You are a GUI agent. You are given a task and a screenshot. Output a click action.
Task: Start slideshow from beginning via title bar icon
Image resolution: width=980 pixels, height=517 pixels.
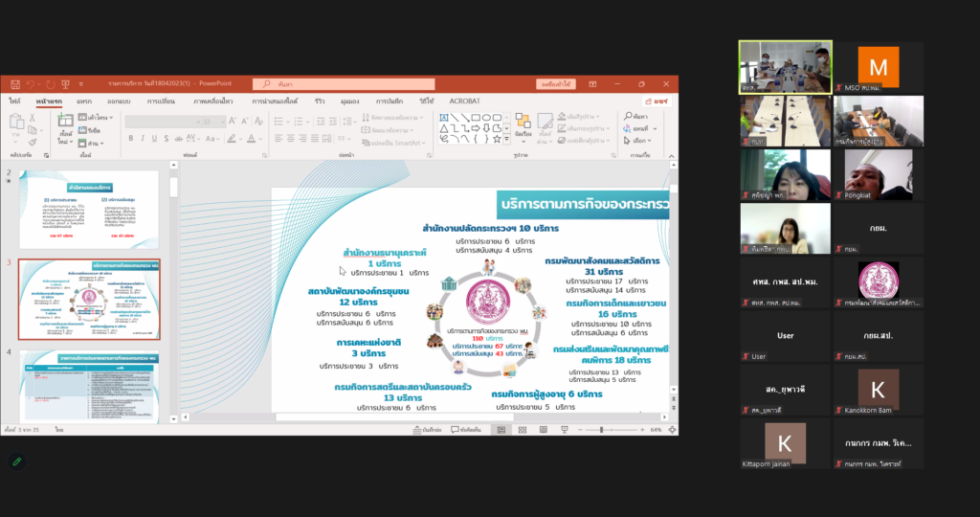pos(66,83)
